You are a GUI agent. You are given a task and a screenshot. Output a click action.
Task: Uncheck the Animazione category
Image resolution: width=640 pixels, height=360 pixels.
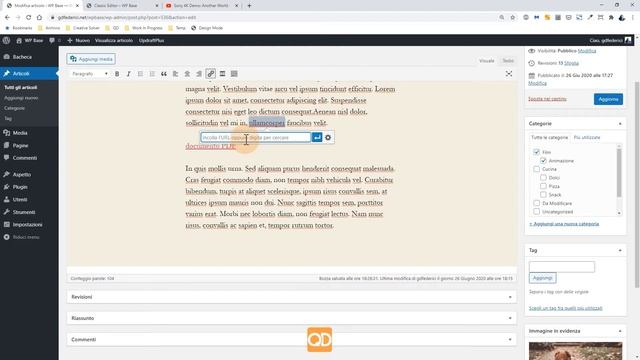click(x=543, y=160)
